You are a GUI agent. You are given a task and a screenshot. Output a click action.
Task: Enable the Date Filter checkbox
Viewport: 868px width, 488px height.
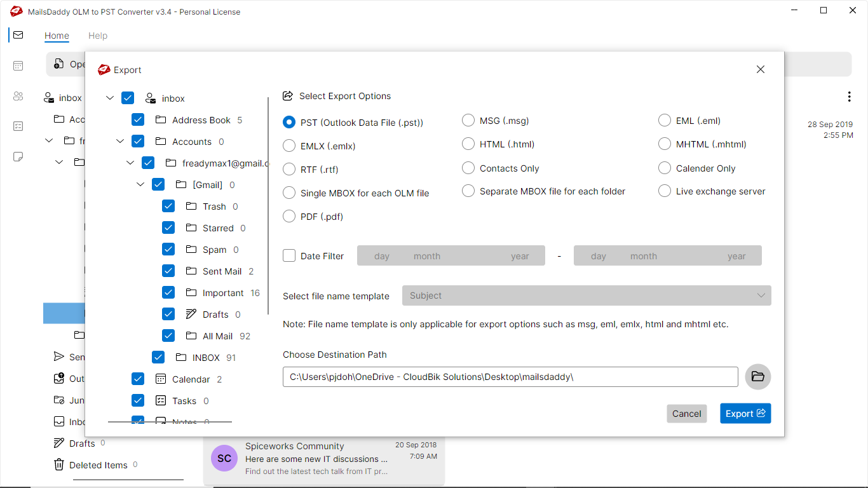click(289, 255)
